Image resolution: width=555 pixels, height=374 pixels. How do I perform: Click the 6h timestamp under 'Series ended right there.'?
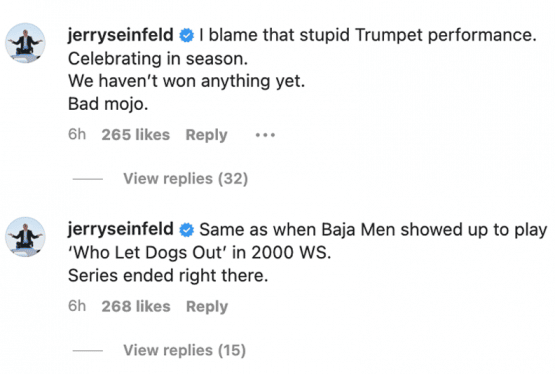(x=77, y=306)
